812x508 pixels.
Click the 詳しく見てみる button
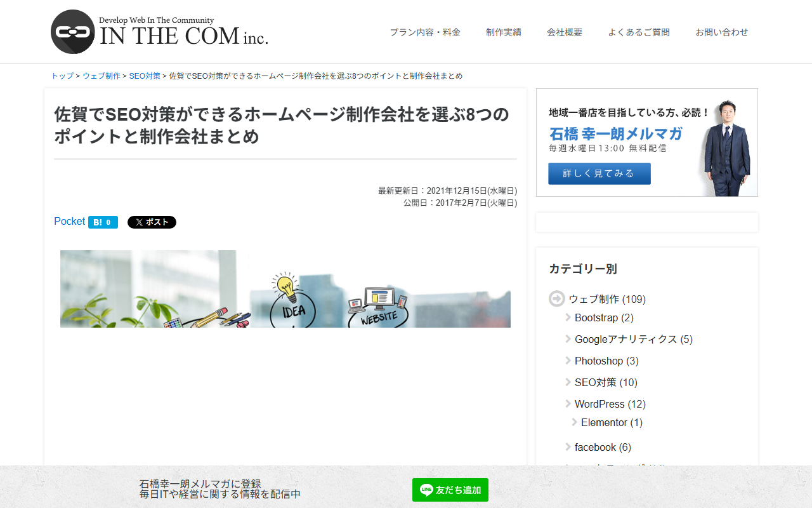coord(599,173)
